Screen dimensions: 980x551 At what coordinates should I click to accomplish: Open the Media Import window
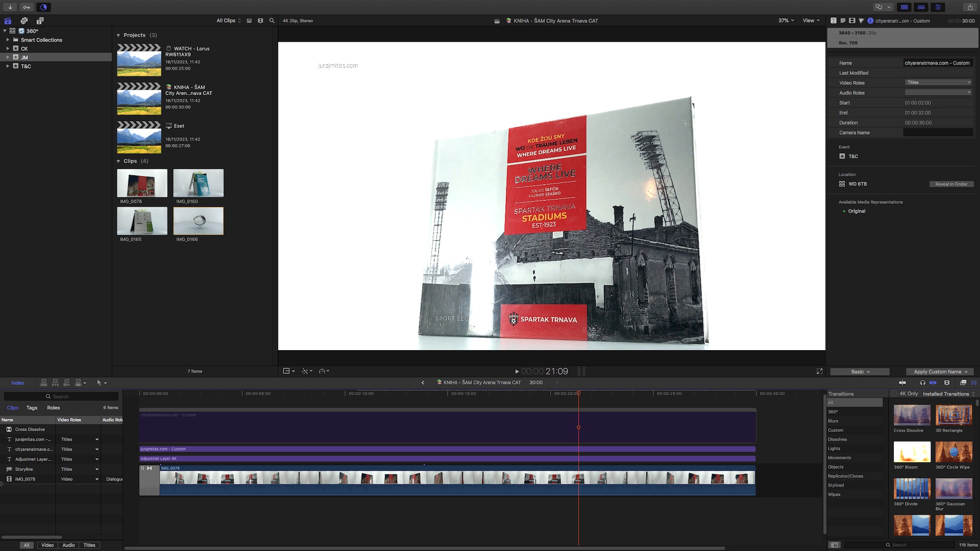coord(10,7)
